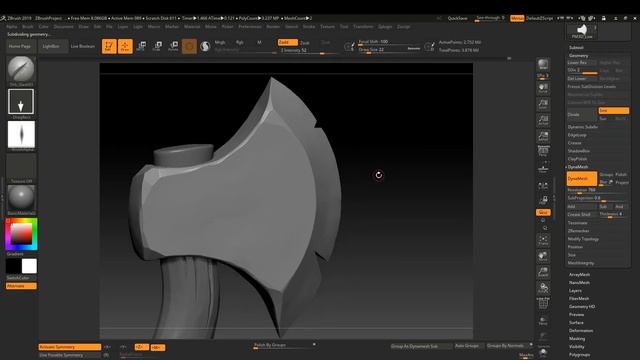Click the Zoom3D icon in right shelf
640x360 pixels.
(x=543, y=272)
